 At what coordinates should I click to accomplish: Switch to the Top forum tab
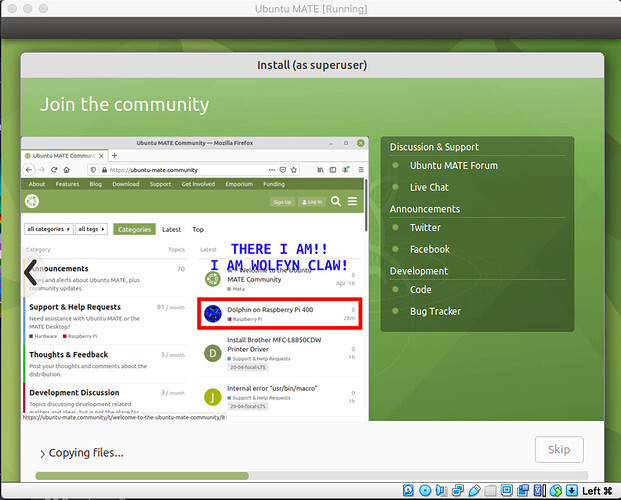click(x=198, y=229)
